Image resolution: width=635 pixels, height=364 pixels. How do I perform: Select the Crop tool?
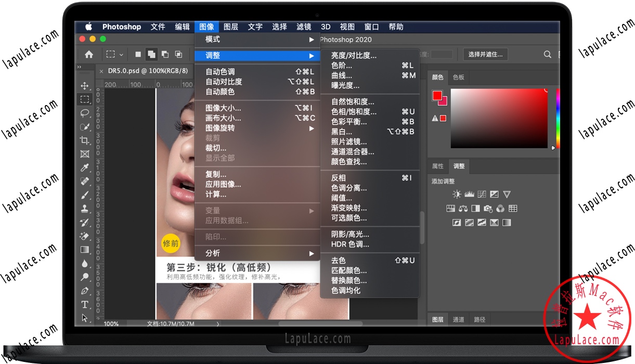coord(86,140)
